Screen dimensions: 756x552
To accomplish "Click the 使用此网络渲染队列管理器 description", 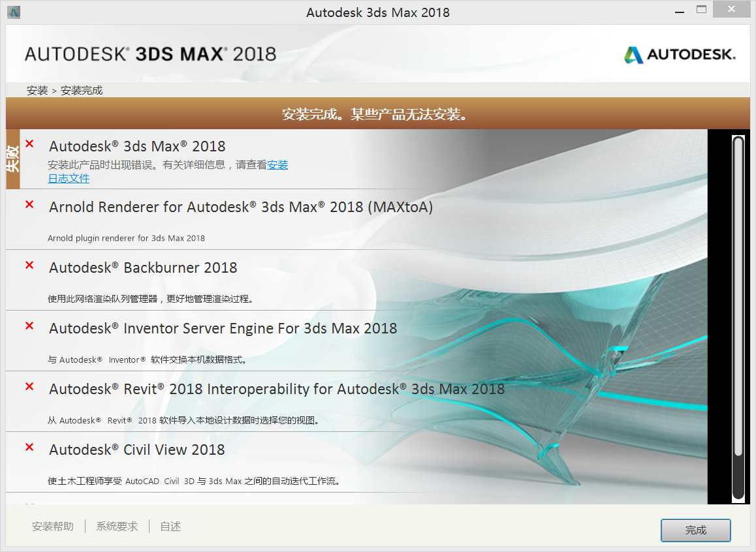I will click(150, 299).
